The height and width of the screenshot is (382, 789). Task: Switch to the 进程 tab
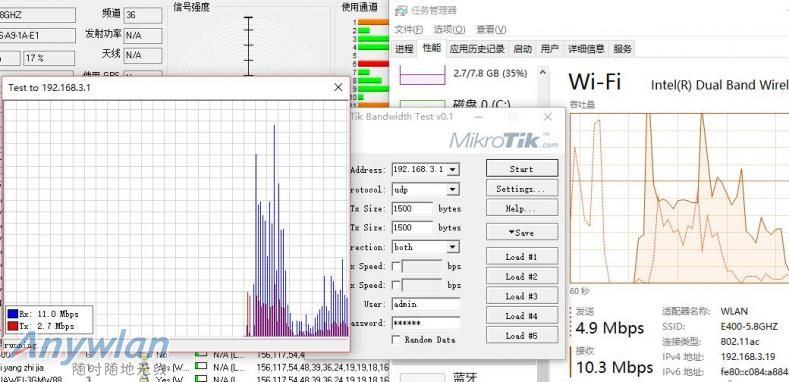404,49
